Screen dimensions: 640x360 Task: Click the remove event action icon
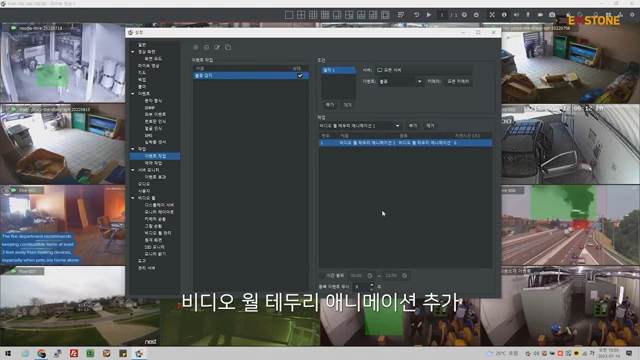tap(207, 47)
